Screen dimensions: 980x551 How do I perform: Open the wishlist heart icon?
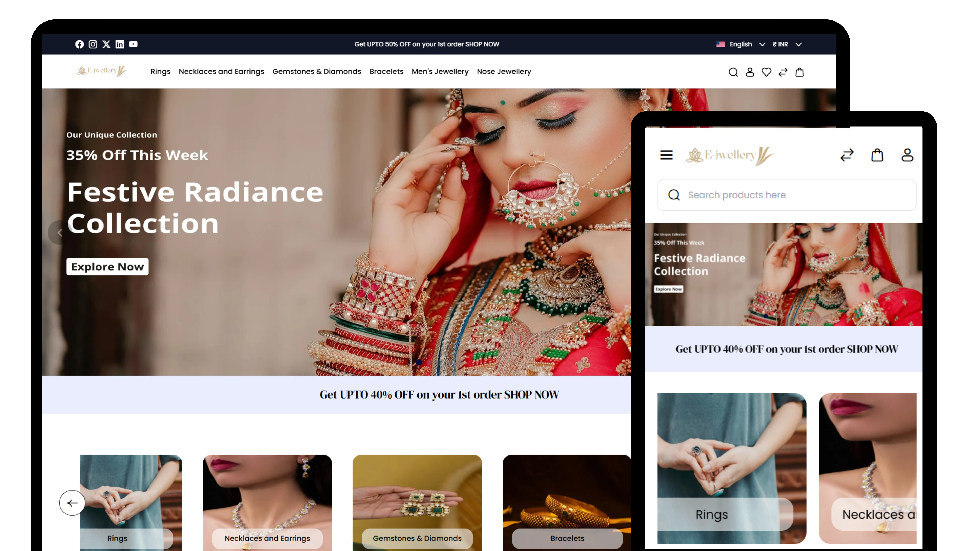coord(766,72)
